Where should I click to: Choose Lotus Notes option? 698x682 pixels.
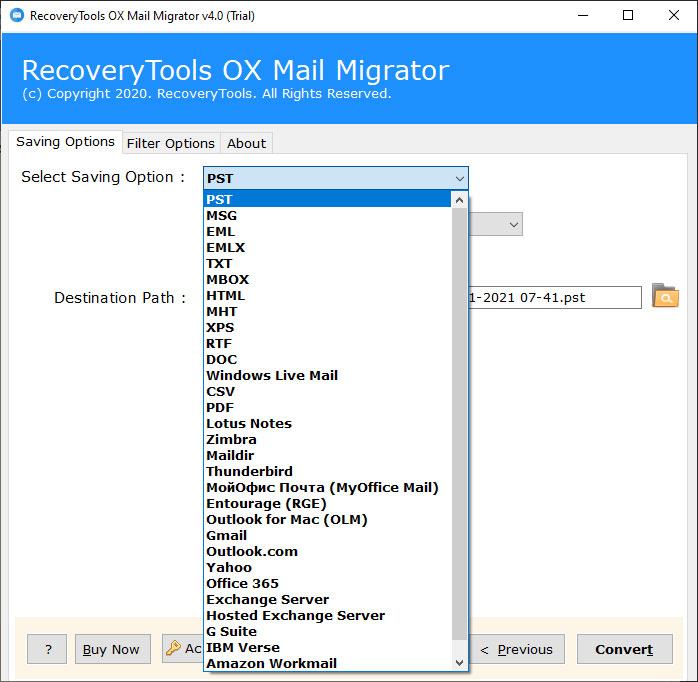(x=327, y=424)
